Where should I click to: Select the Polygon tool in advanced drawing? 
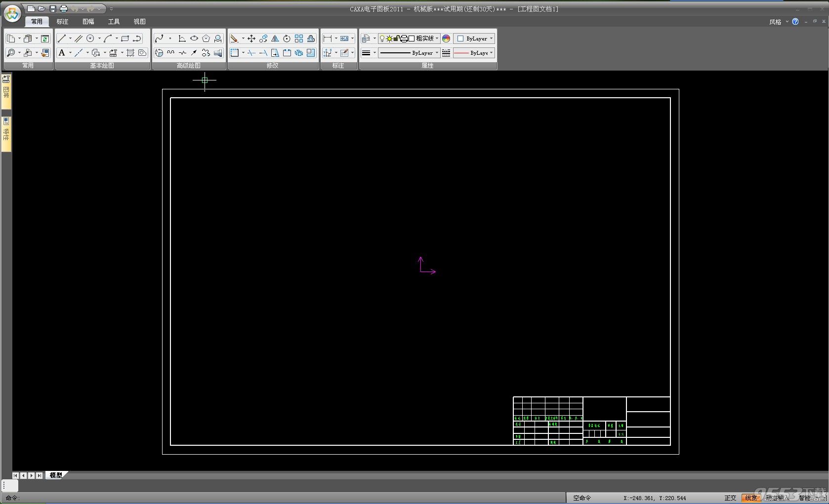point(206,39)
